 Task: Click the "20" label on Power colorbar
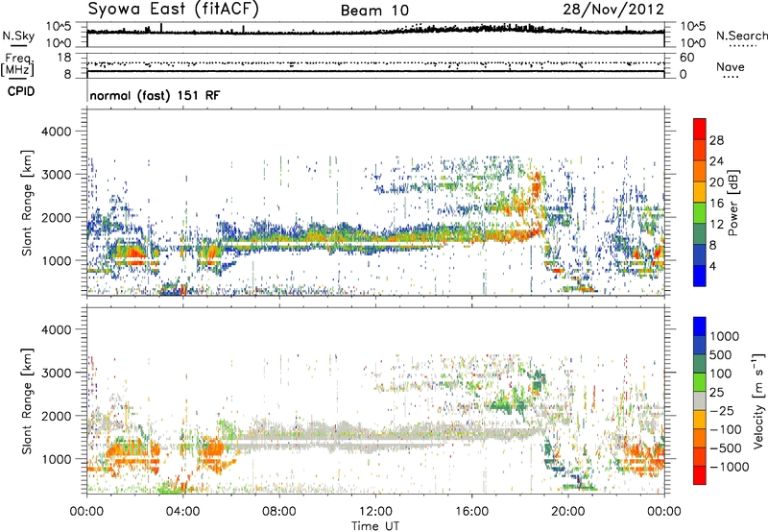(x=716, y=182)
